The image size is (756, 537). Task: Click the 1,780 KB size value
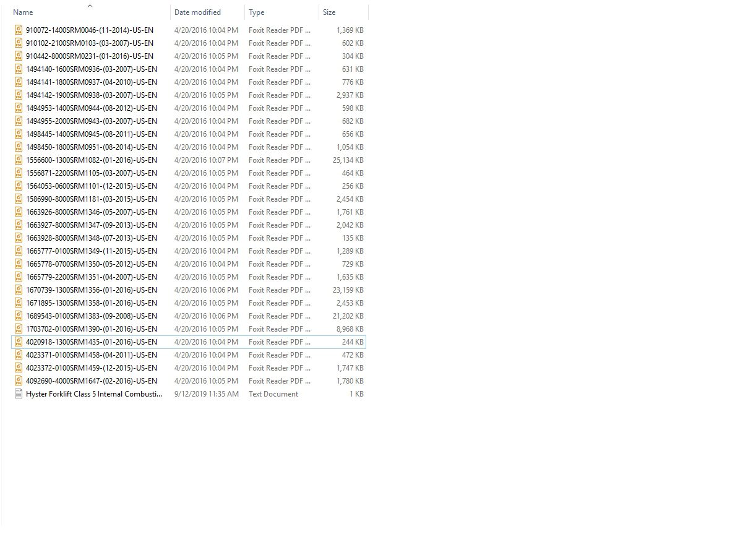(350, 380)
